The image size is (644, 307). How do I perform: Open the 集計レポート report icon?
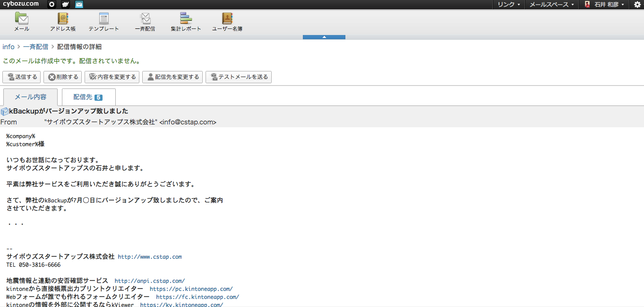tap(186, 22)
